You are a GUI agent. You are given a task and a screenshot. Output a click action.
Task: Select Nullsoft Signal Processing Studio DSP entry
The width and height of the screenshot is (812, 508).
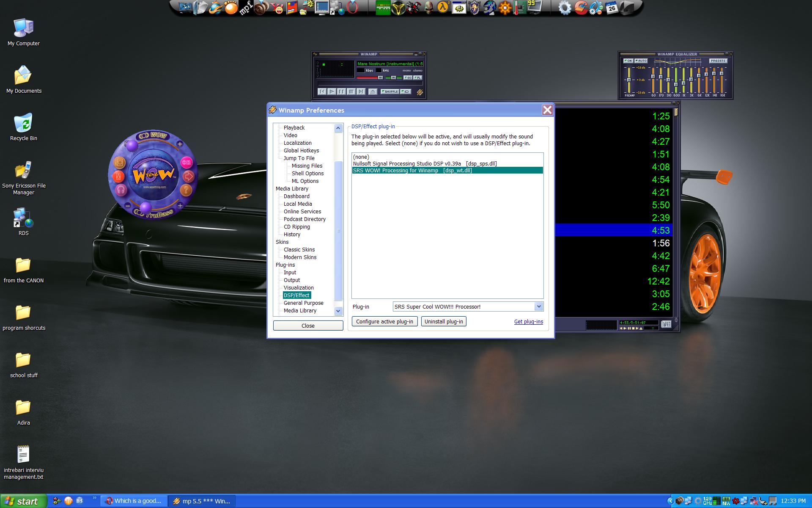click(447, 163)
